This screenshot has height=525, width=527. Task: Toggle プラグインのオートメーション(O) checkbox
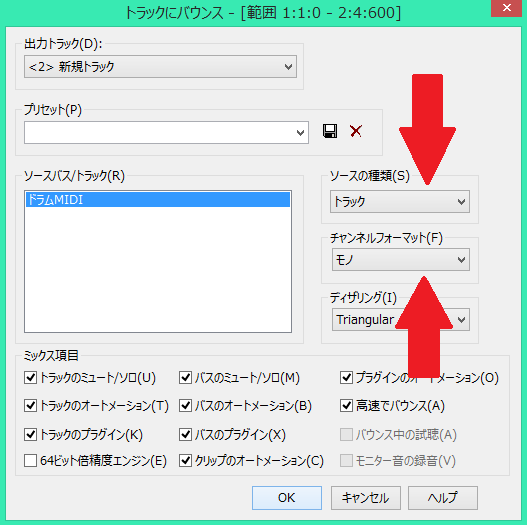tap(346, 378)
